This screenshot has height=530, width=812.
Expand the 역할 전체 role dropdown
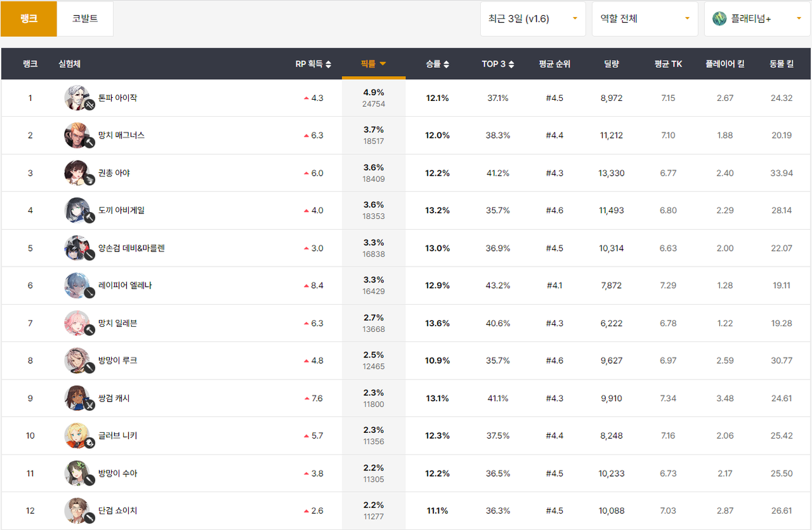(x=645, y=18)
